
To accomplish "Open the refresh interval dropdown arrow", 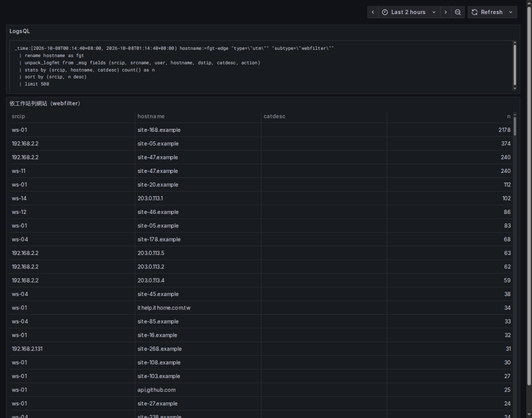I will coord(511,12).
